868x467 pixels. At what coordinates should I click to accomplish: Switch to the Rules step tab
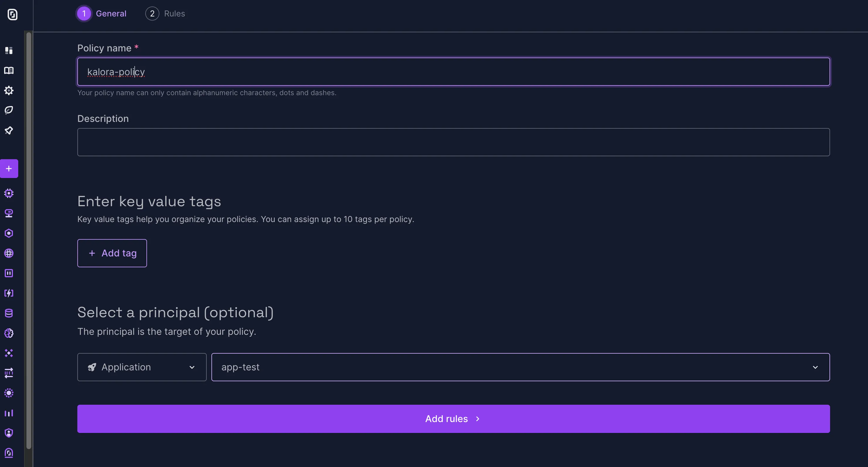tap(165, 14)
